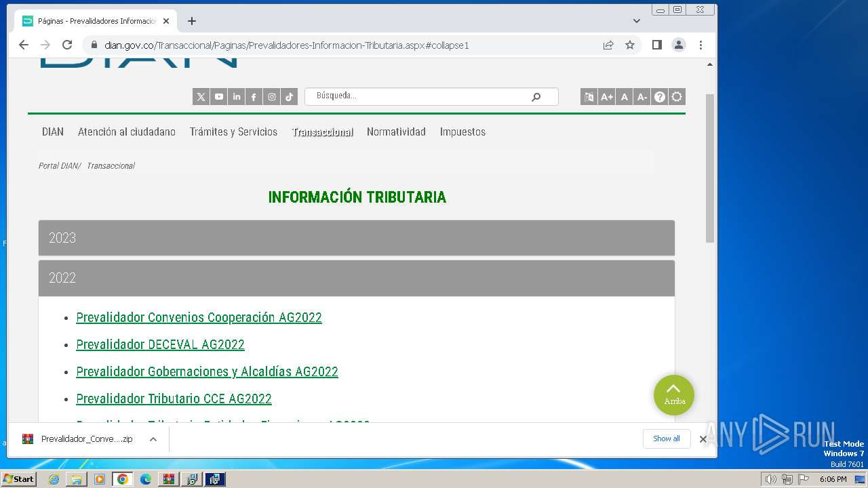
Task: Close the downloads bar
Action: point(703,439)
